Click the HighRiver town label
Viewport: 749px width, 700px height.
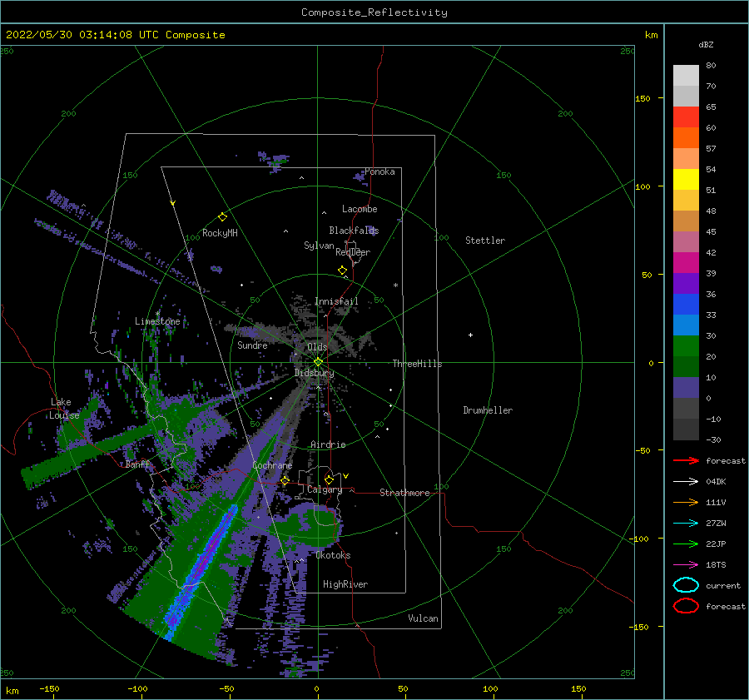tap(345, 584)
